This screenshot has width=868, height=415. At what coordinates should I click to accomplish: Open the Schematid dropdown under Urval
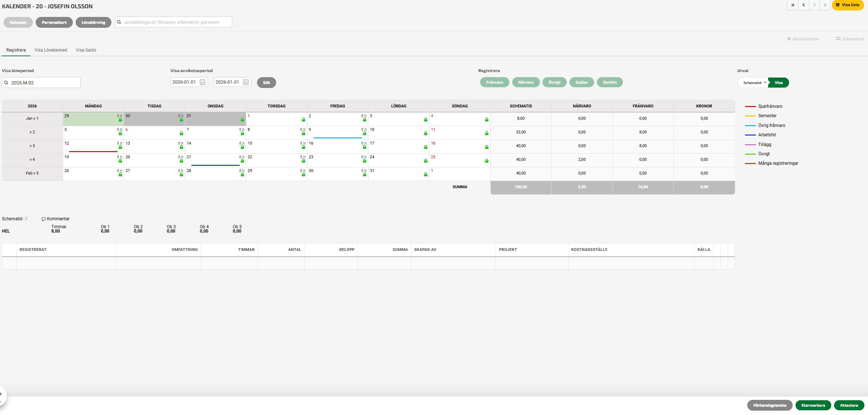pyautogui.click(x=754, y=83)
